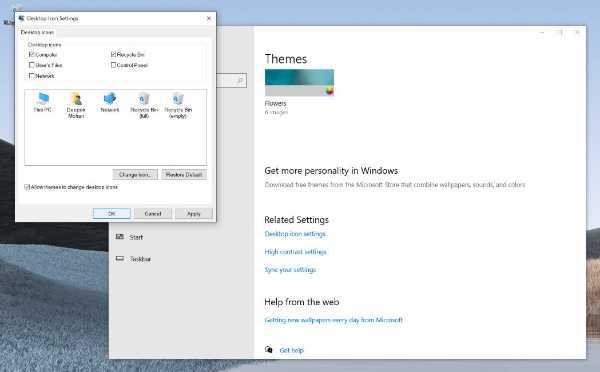
Task: Open Getting new wallpapers every day link
Action: (333, 320)
